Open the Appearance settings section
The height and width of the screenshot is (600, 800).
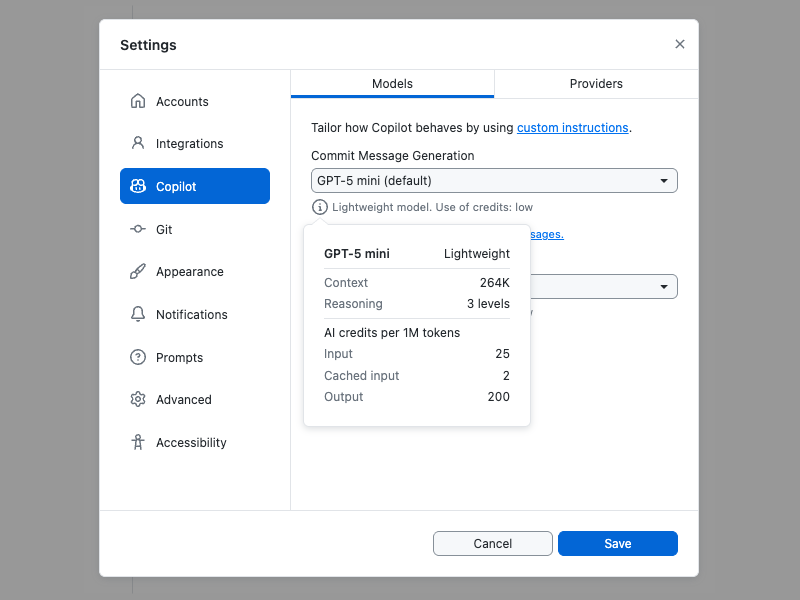195,271
